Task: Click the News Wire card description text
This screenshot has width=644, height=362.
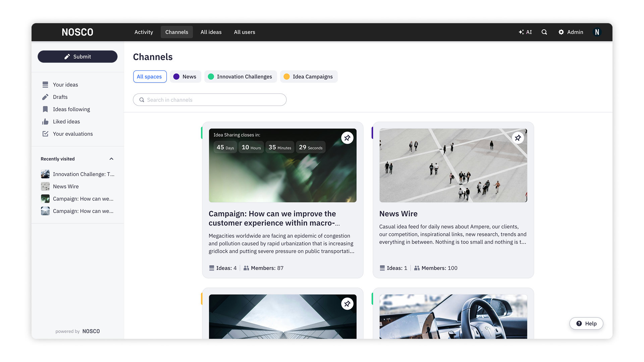Action: (x=453, y=234)
